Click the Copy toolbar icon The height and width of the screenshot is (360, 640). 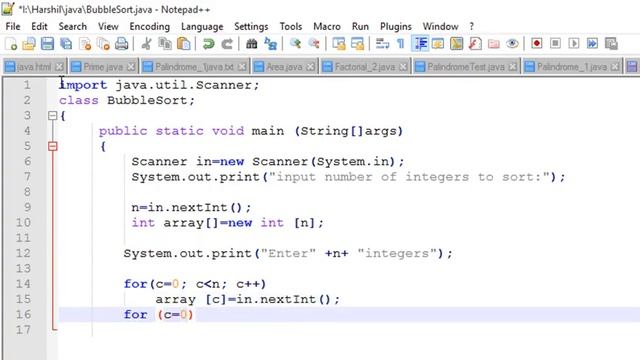[x=165, y=44]
